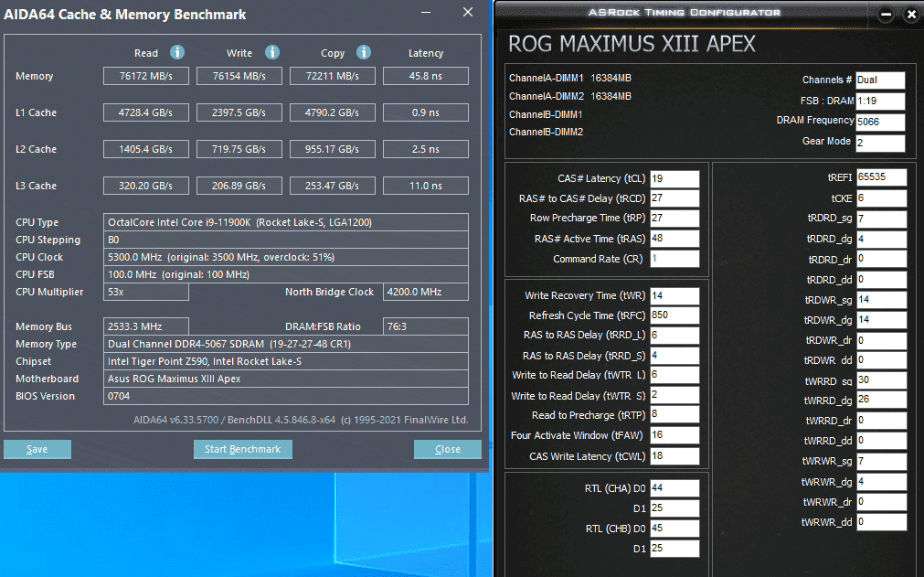The height and width of the screenshot is (577, 924).
Task: Close the ASRock Timing Configurator window
Action: tap(911, 14)
